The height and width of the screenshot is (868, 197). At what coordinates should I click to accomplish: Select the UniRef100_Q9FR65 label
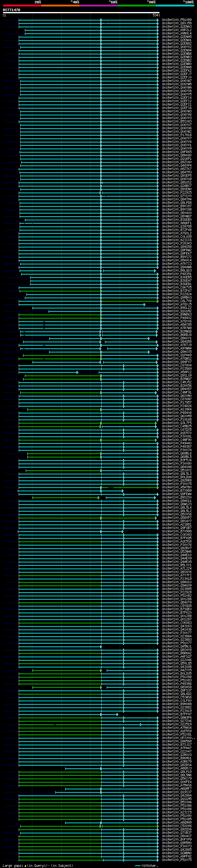tap(177, 152)
